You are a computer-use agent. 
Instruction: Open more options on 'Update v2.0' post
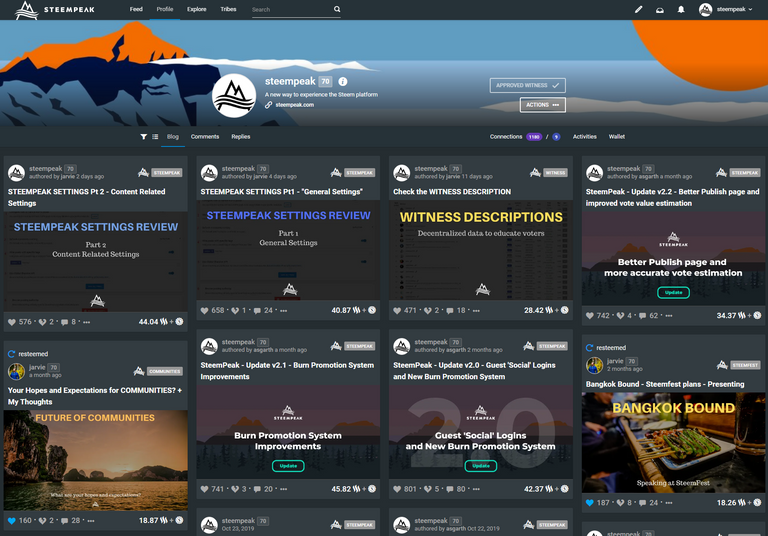476,489
